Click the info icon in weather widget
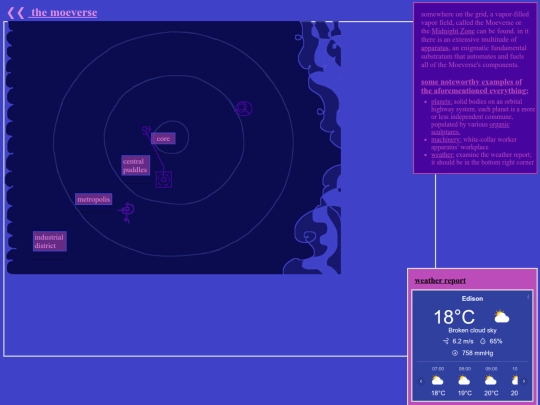The width and height of the screenshot is (540, 405). (528, 297)
